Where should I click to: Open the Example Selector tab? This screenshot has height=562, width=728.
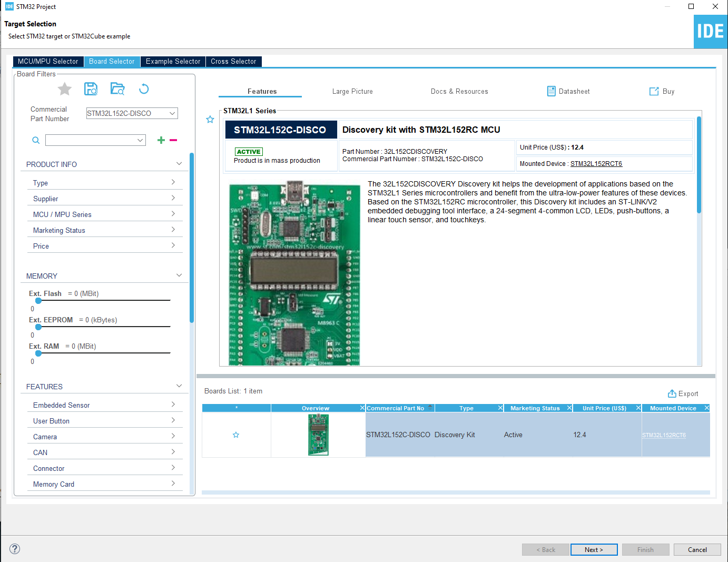click(172, 61)
